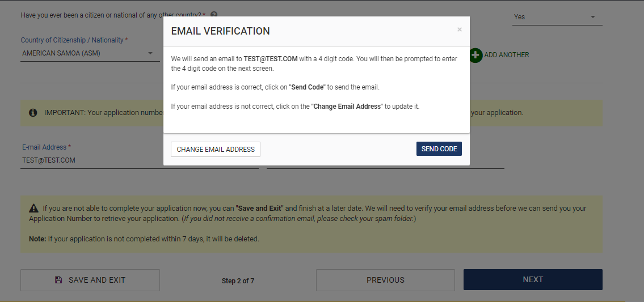This screenshot has width=644, height=302.
Task: Expand the Country of Citizenship dropdown
Action: 89,53
